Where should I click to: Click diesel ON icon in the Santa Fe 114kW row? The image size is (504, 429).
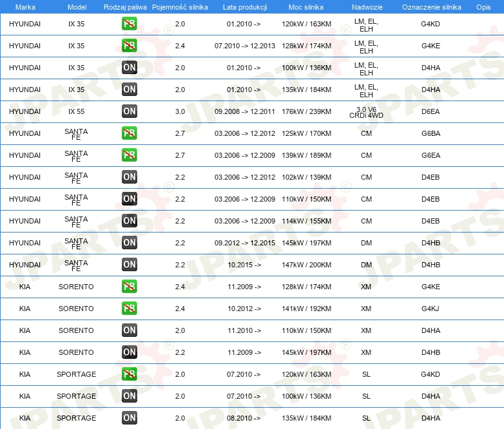point(129,221)
